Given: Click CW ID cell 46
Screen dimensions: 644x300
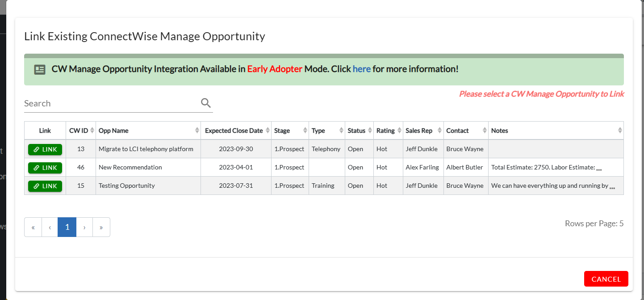Looking at the screenshot, I should click(81, 167).
